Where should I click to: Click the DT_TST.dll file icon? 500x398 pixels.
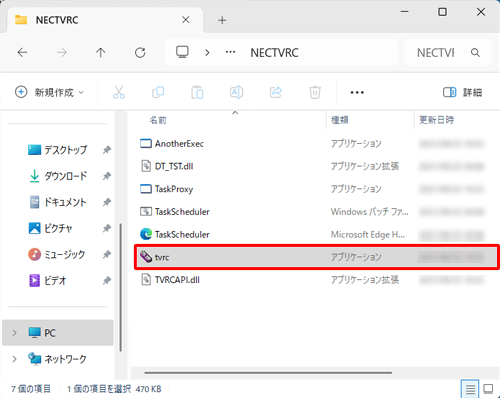146,166
